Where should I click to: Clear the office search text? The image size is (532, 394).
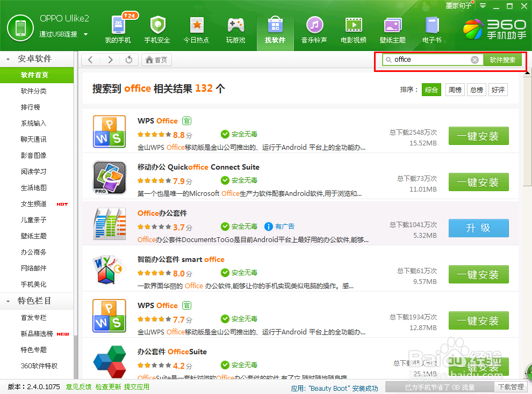475,60
